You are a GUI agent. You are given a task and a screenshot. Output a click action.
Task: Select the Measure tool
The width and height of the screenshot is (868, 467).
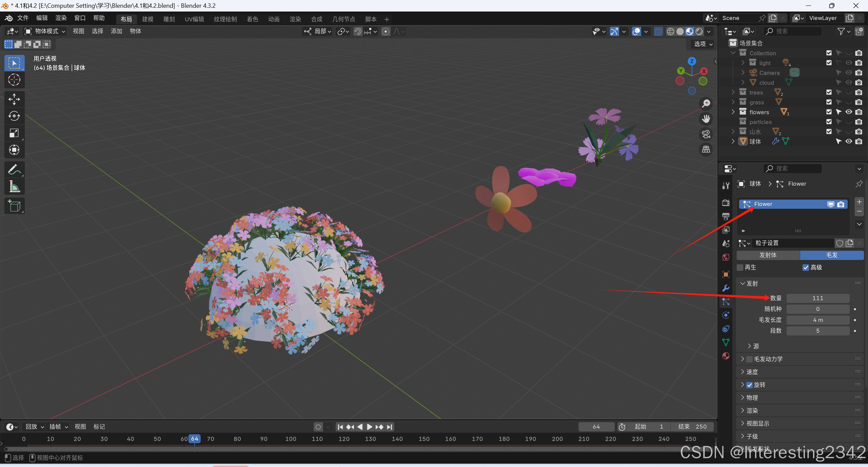[14, 186]
